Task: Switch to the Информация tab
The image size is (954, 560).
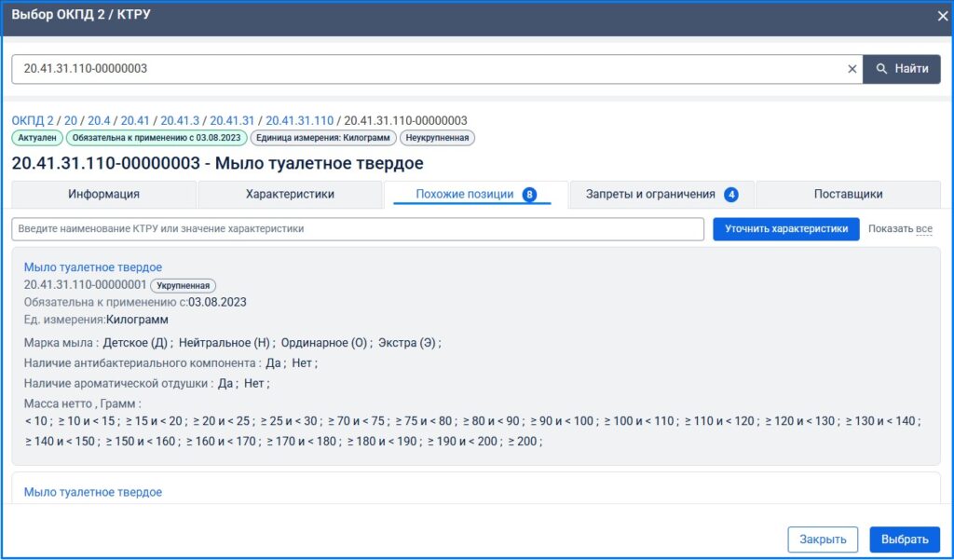Action: click(x=104, y=194)
